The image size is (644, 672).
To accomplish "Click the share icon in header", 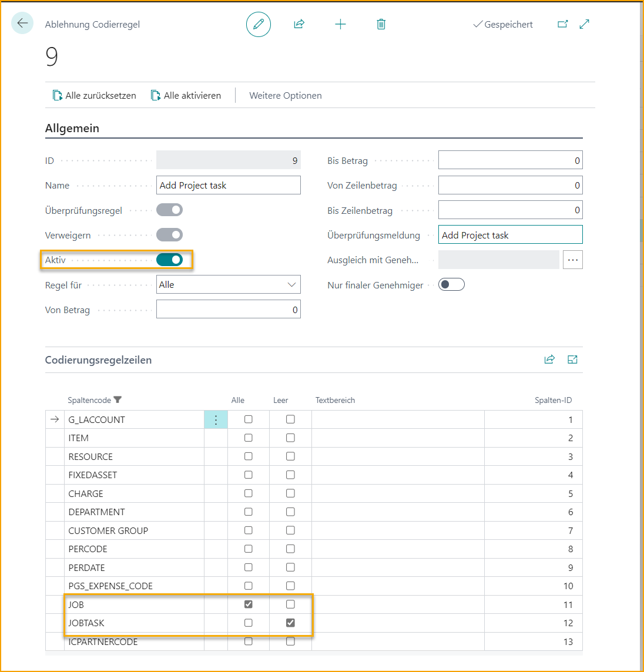I will click(299, 24).
